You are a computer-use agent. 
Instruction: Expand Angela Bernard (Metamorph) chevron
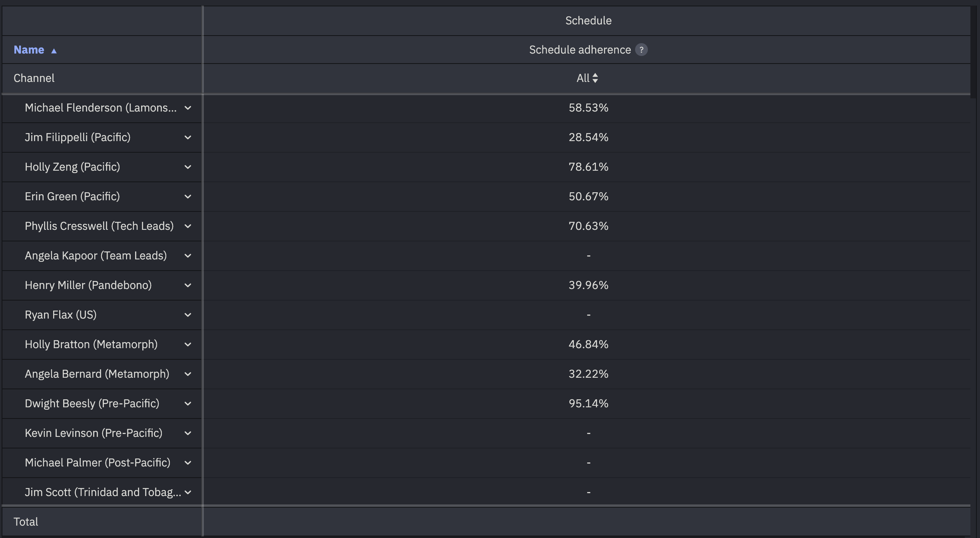click(x=188, y=374)
